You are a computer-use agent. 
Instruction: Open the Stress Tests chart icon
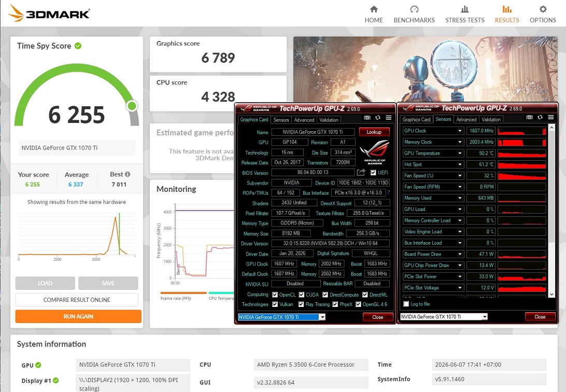click(x=464, y=9)
